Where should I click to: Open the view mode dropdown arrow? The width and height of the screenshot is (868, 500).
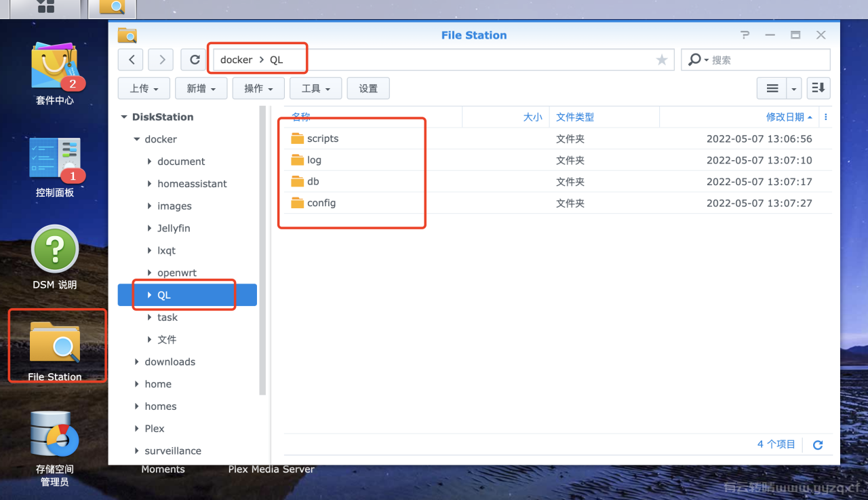(x=793, y=88)
